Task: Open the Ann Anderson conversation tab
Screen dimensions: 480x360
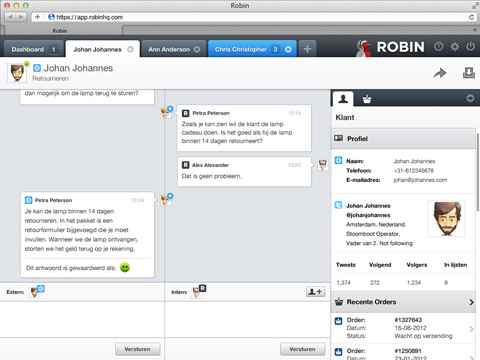Action: click(x=174, y=49)
